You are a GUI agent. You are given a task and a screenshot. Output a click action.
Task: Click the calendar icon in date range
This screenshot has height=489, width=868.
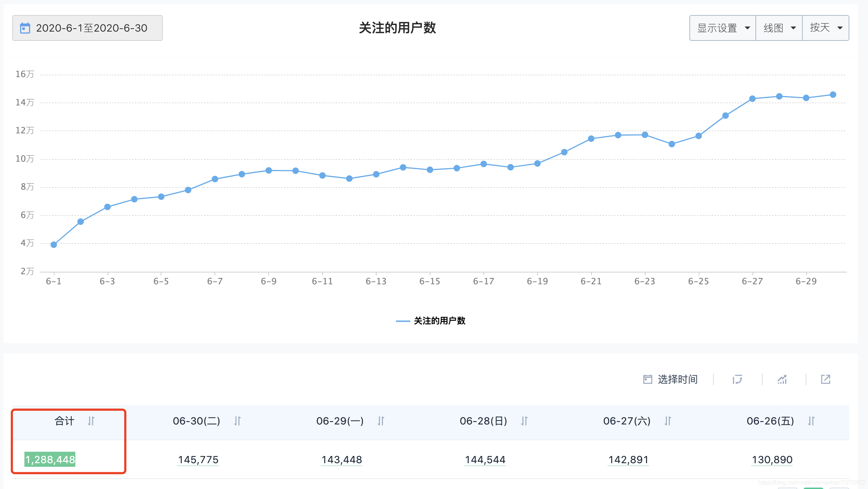click(x=25, y=28)
